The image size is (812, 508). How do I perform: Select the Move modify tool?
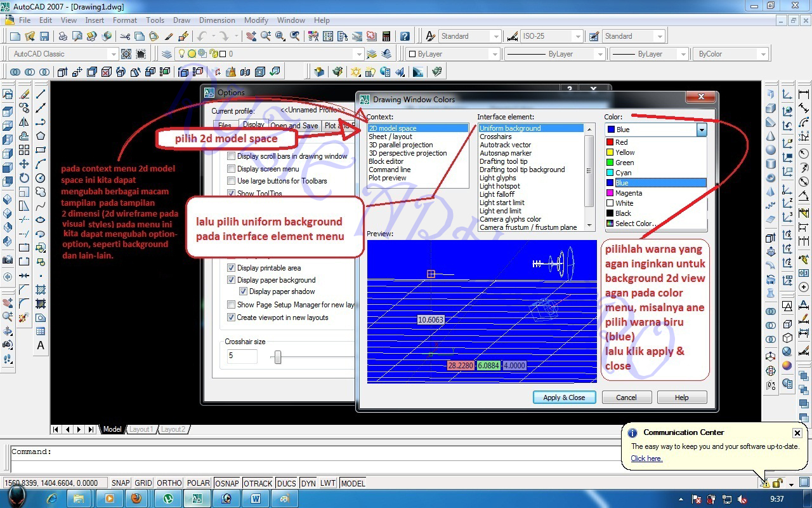click(24, 164)
